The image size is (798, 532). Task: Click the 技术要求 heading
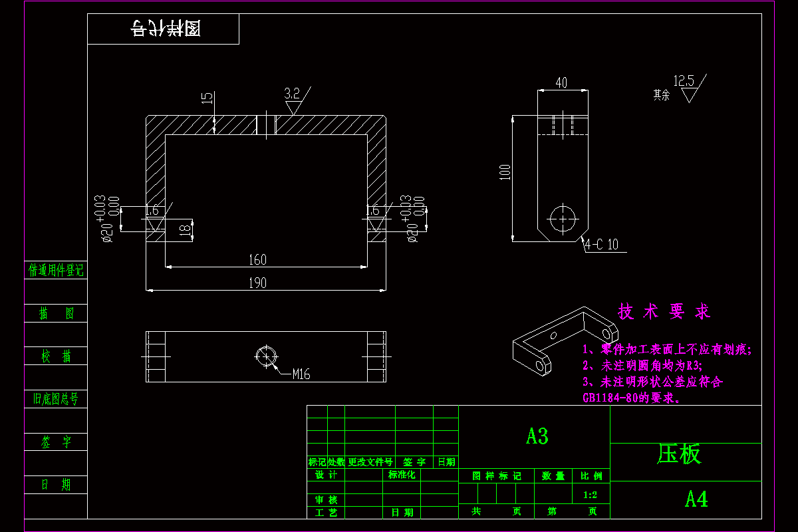(x=664, y=311)
